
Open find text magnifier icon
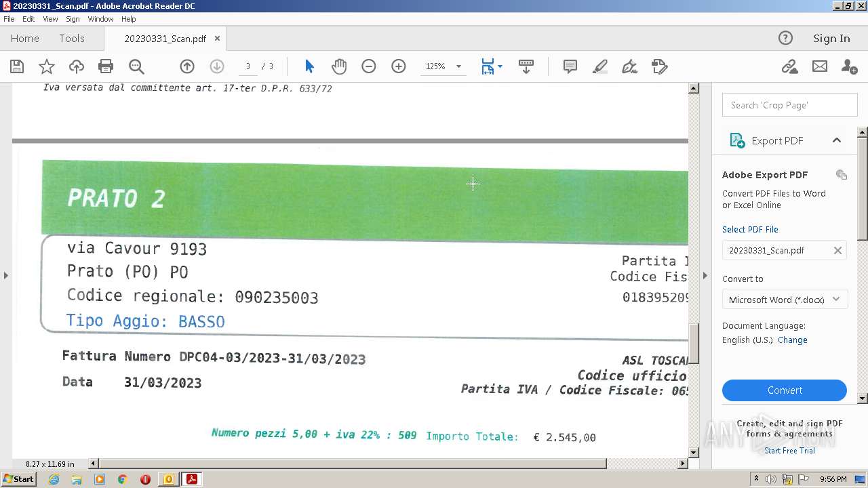coord(136,66)
